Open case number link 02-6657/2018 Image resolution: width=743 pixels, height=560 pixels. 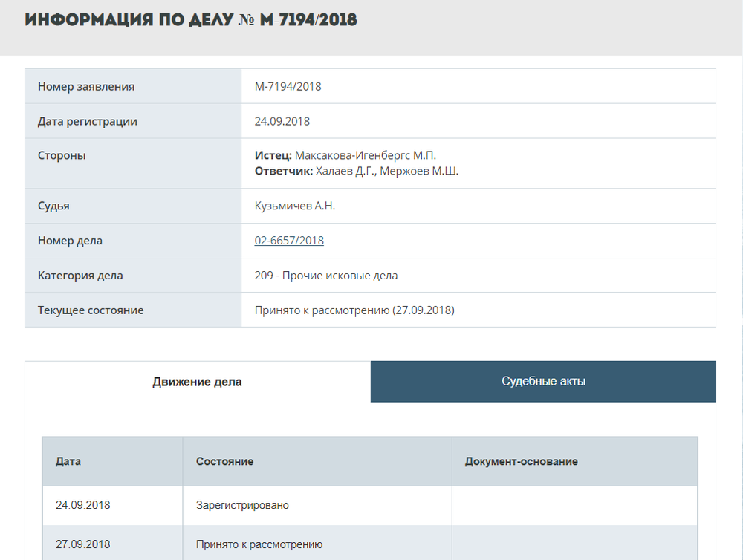(289, 241)
